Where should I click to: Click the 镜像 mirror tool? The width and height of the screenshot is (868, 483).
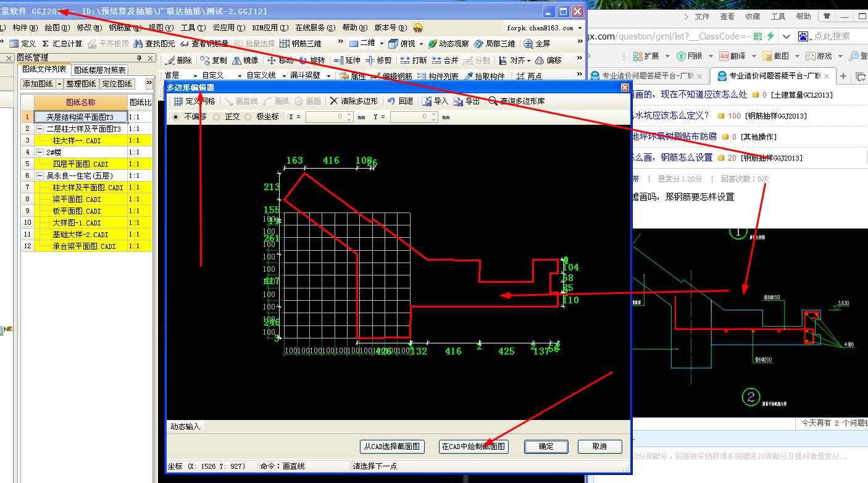tap(245, 61)
